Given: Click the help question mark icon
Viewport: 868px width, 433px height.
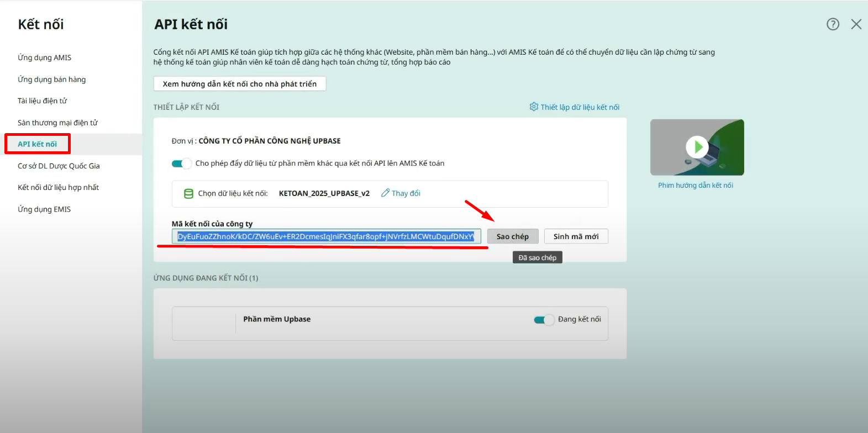Looking at the screenshot, I should point(833,24).
